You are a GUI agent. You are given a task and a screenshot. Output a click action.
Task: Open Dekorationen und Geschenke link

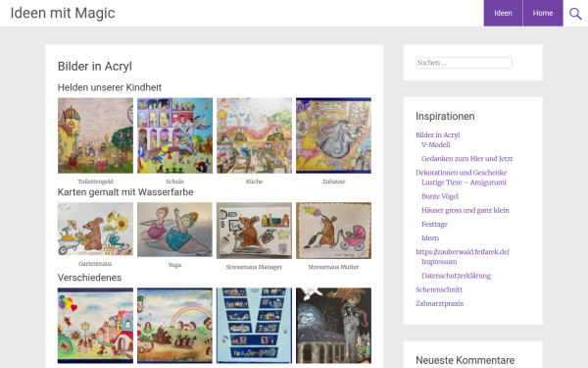462,173
